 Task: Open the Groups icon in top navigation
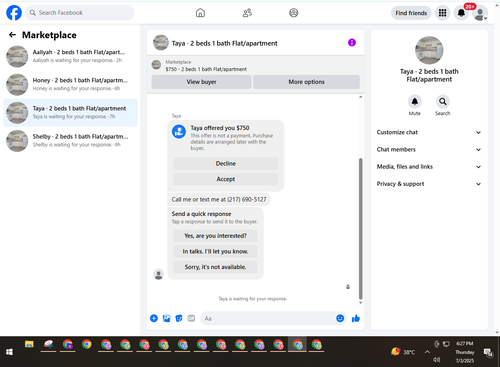293,13
